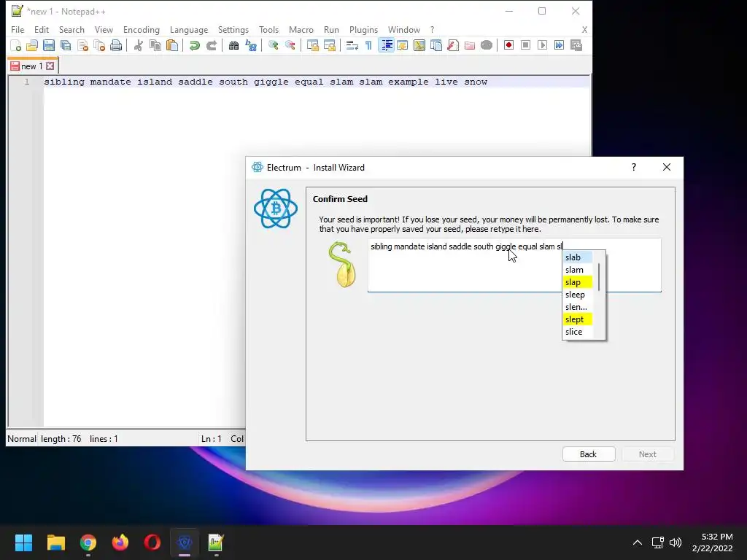This screenshot has height=560, width=747.
Task: Open the Edit menu
Action: (x=42, y=29)
